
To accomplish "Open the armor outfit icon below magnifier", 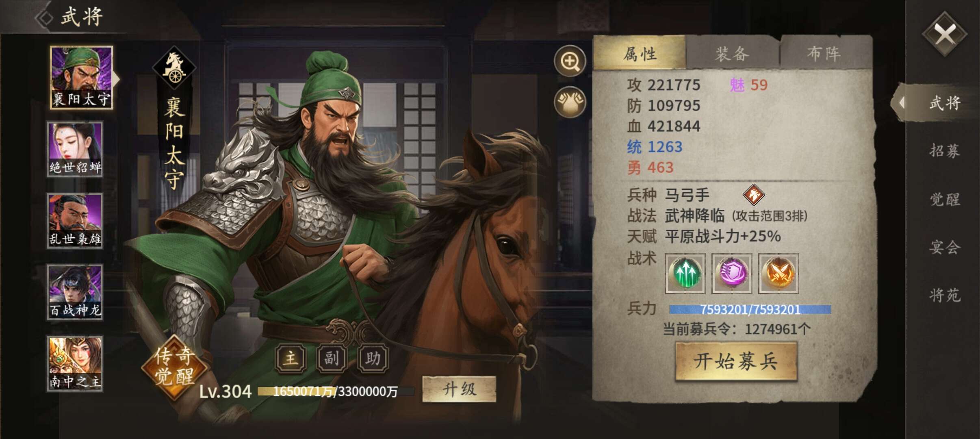I will (570, 102).
